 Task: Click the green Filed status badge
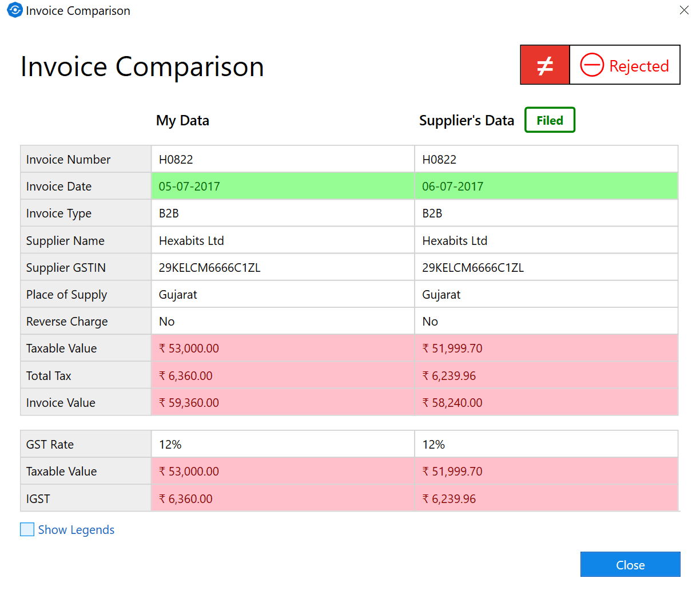point(550,120)
